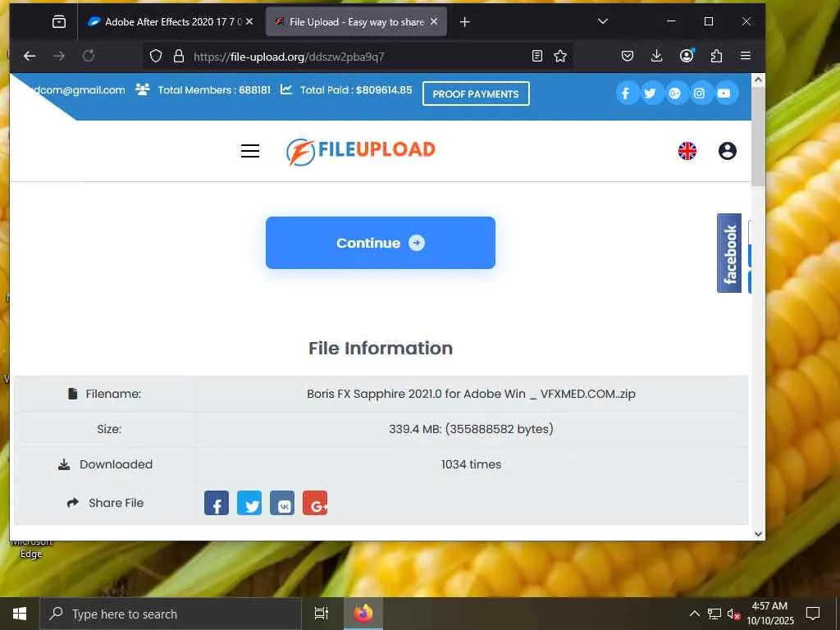Focus the file-upload.org address bar
The image size is (840, 630).
[x=356, y=57]
